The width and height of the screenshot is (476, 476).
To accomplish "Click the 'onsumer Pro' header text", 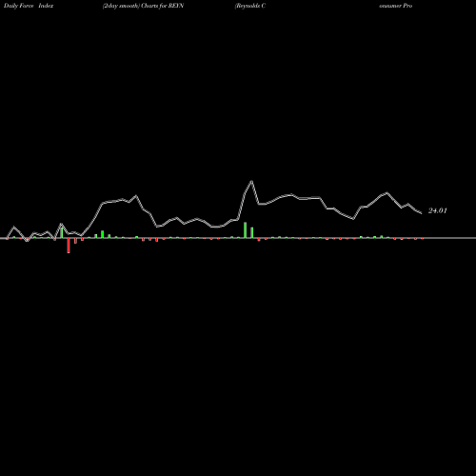I will (396, 6).
